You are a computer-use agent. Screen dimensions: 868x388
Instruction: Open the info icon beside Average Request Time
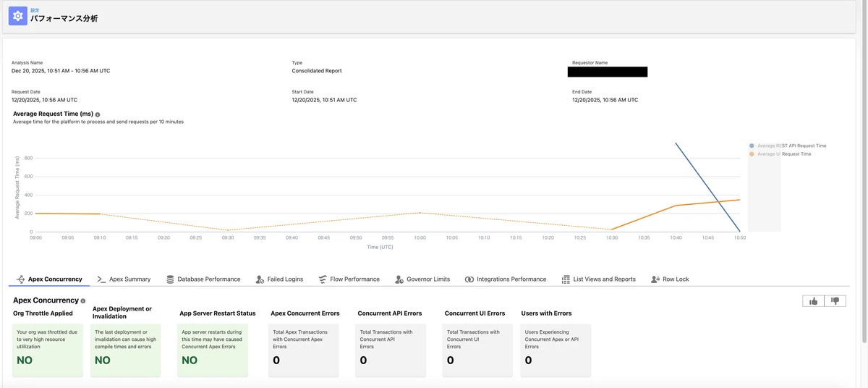(x=98, y=114)
